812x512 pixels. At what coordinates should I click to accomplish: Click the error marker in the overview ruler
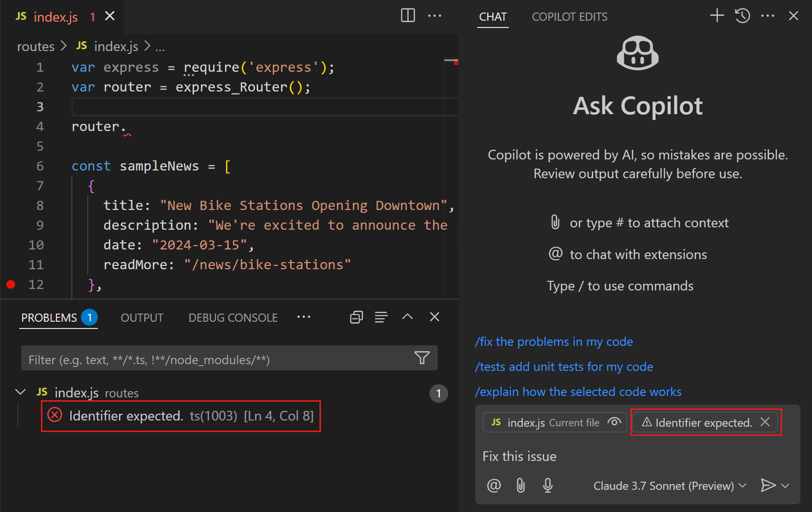point(455,63)
